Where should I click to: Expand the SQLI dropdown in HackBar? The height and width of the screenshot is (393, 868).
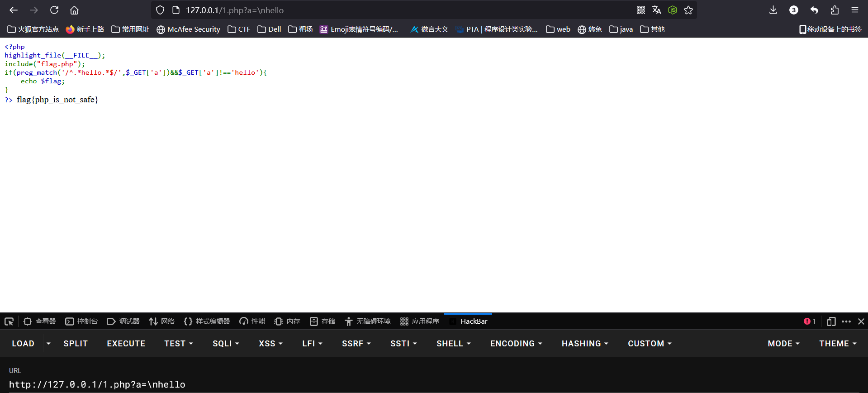click(226, 344)
